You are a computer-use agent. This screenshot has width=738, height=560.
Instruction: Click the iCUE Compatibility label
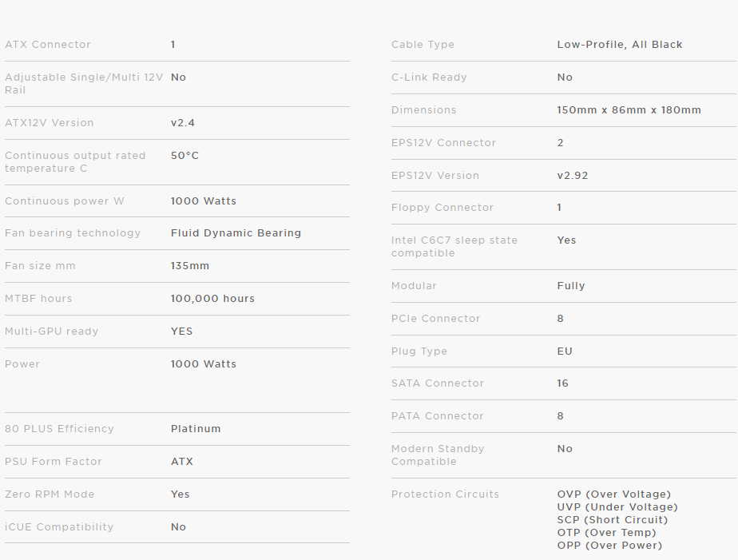59,527
